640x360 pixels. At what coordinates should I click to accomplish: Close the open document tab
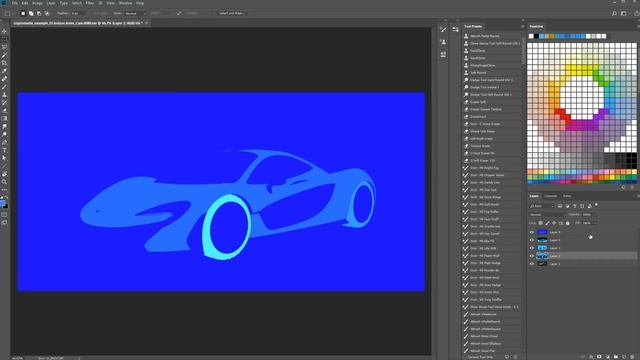coord(147,23)
